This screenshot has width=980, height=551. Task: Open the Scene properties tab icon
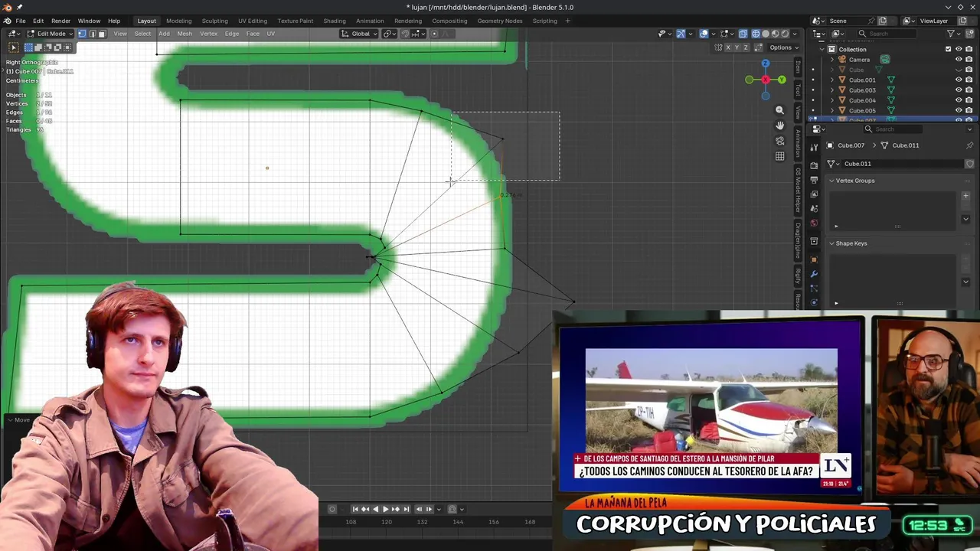814,208
